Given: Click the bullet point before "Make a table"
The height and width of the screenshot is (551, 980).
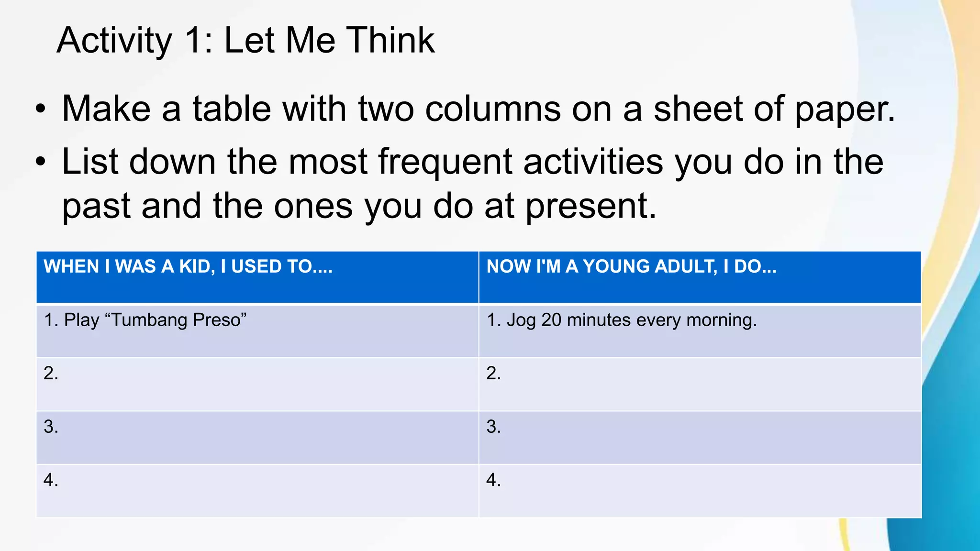Looking at the screenshot, I should [41, 109].
